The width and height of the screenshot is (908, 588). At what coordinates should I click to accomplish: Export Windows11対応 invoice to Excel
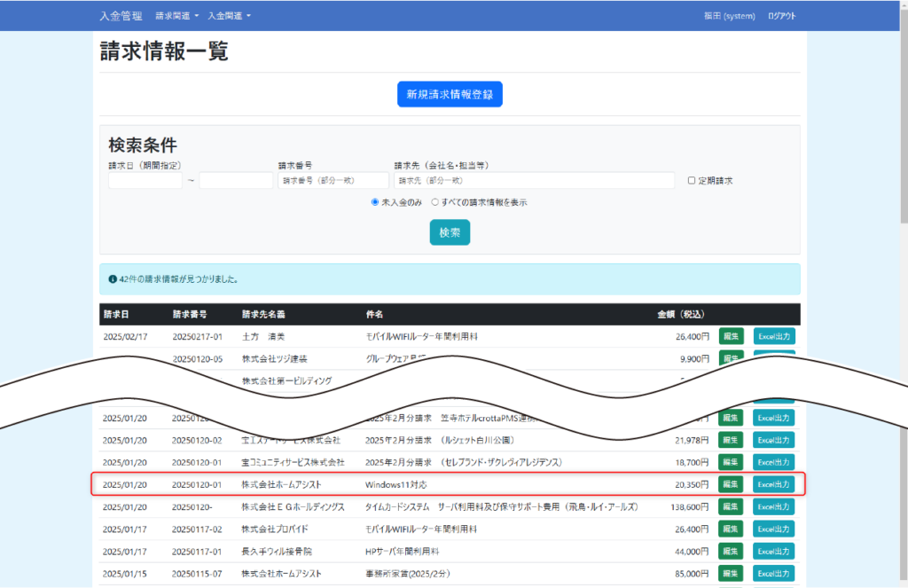click(773, 484)
